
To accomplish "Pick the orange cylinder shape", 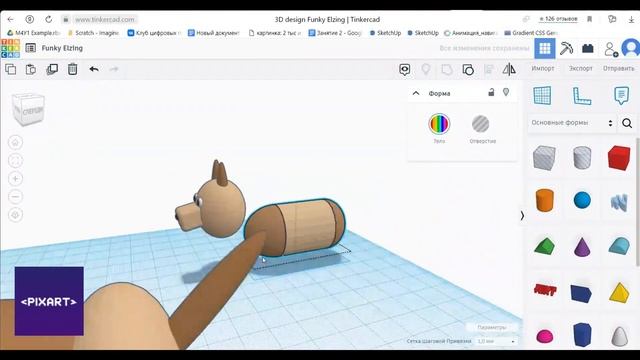I will 544,200.
